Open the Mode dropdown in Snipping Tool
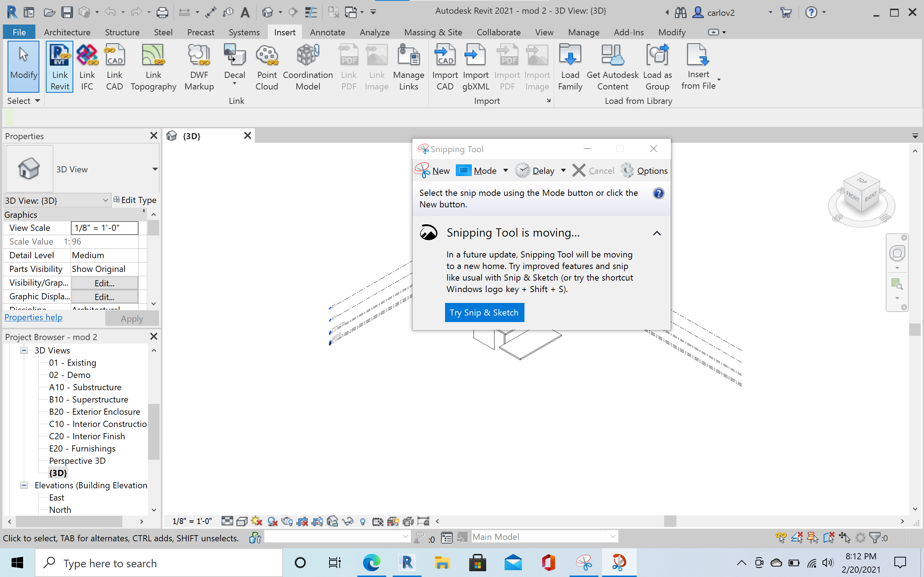 (506, 171)
